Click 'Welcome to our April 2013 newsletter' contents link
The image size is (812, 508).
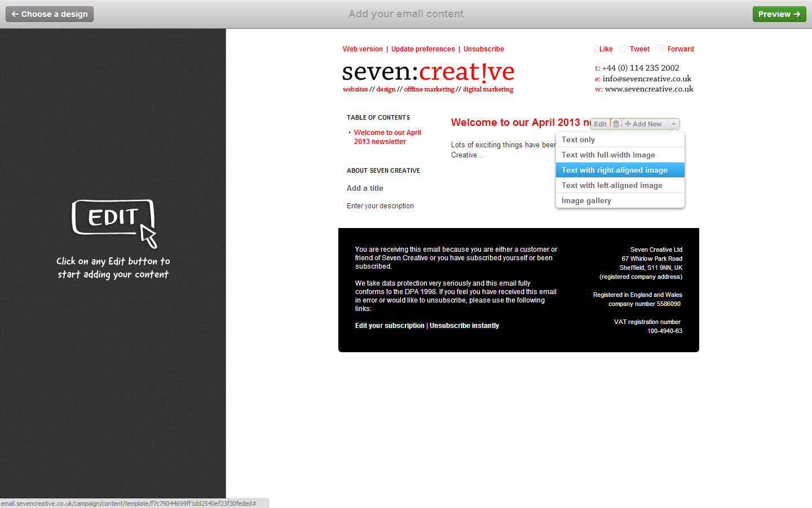point(387,137)
